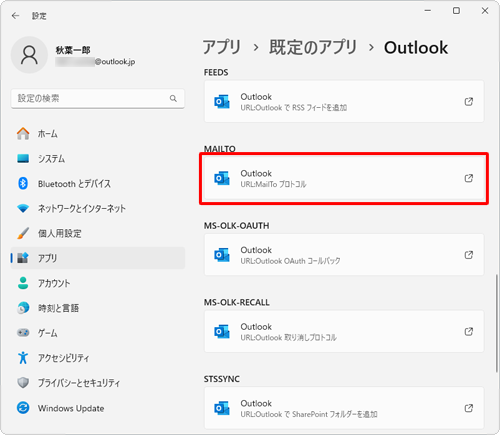The image size is (500, 435).
Task: Open ゲーム settings
Action: click(97, 333)
